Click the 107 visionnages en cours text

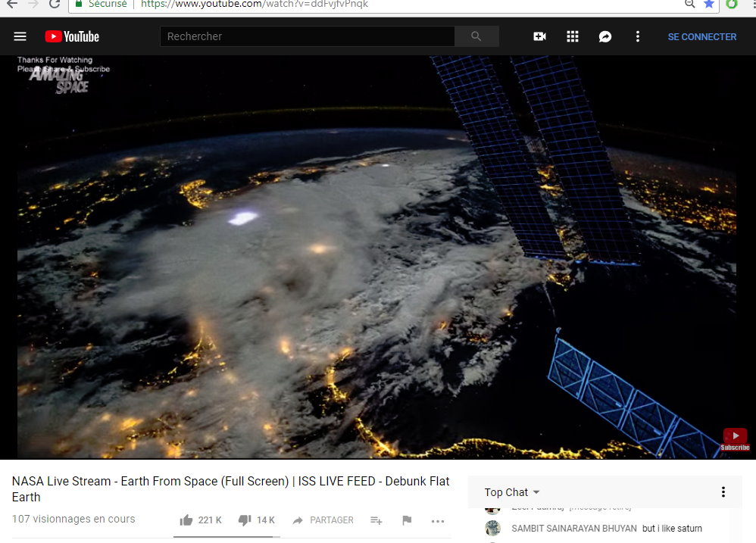coord(73,519)
